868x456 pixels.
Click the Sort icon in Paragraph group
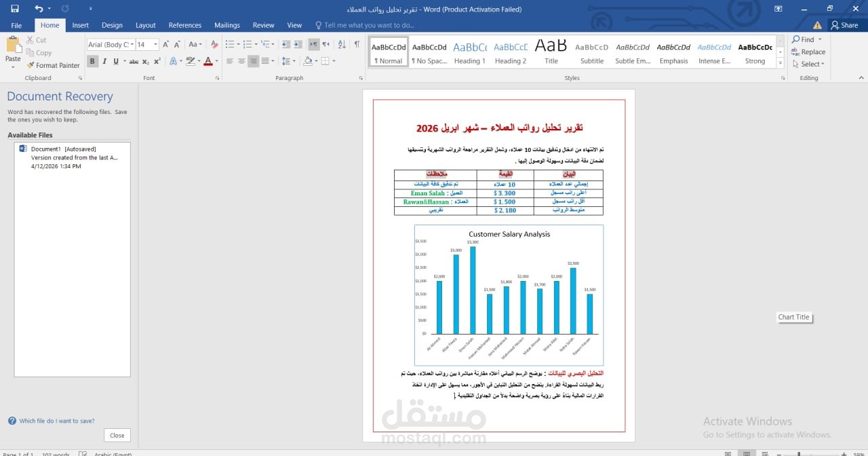pos(341,44)
